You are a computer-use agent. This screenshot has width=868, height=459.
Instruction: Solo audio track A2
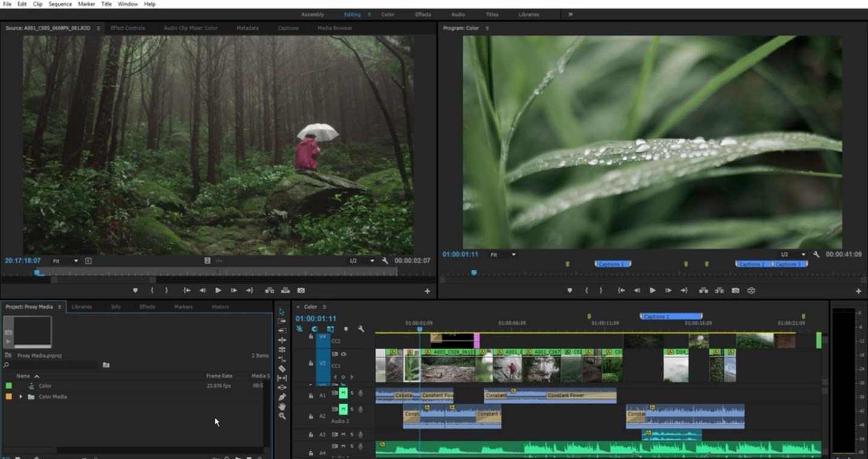(x=353, y=409)
